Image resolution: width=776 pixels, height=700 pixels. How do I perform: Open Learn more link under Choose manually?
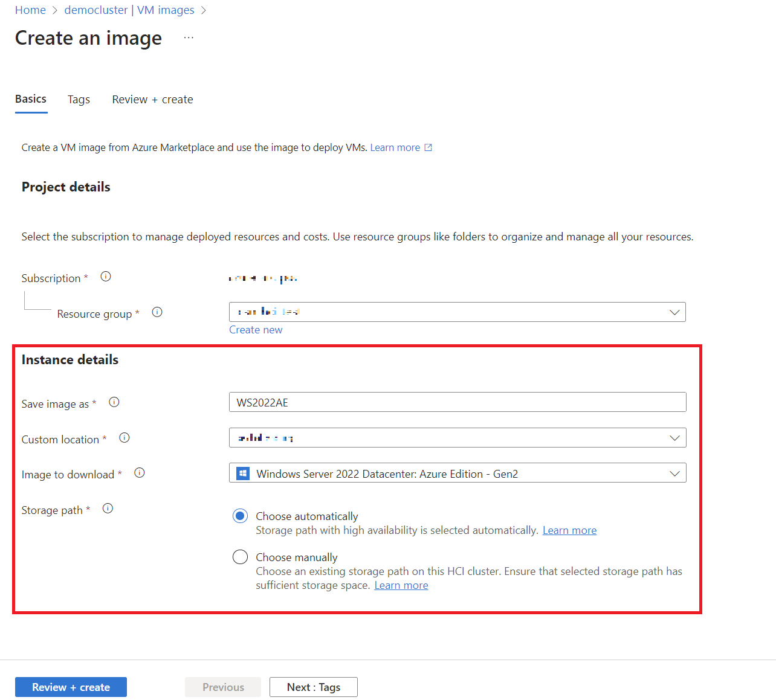[x=401, y=585]
